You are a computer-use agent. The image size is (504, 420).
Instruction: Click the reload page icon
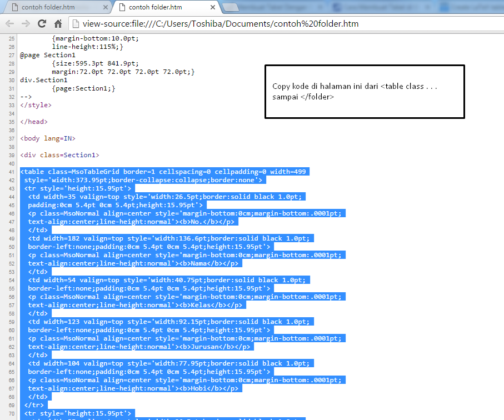point(41,24)
